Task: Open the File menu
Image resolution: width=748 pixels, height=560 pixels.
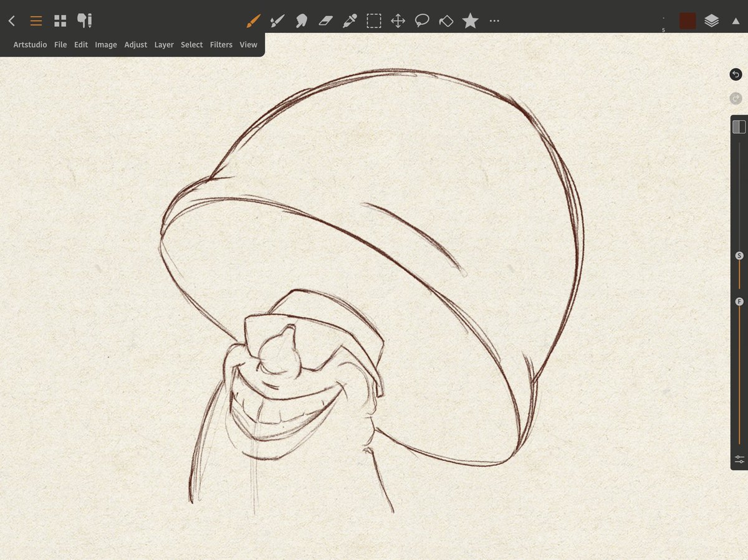Action: click(60, 45)
